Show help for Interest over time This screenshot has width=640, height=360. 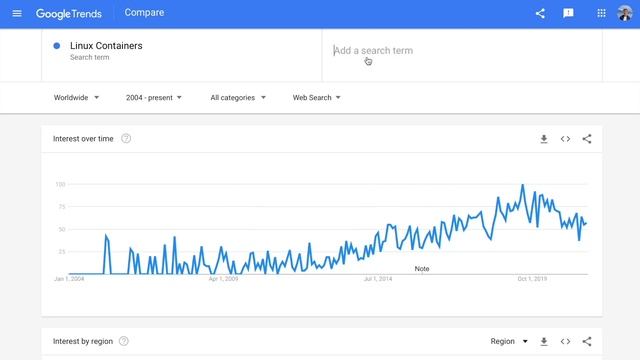click(126, 139)
